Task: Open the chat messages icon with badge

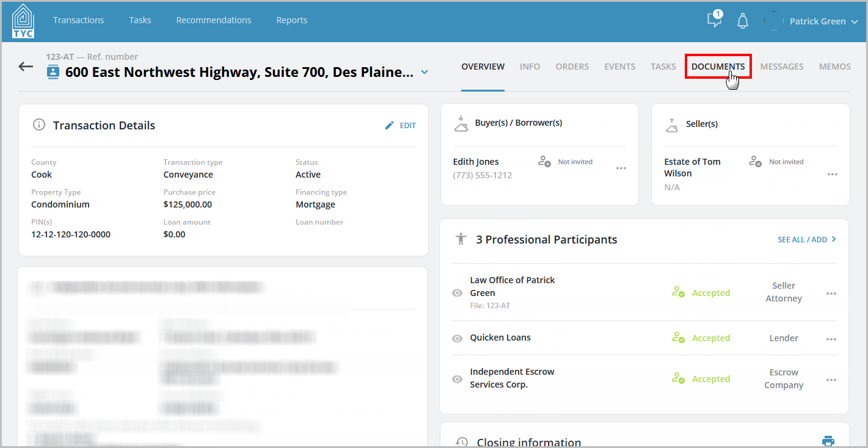Action: coord(714,19)
